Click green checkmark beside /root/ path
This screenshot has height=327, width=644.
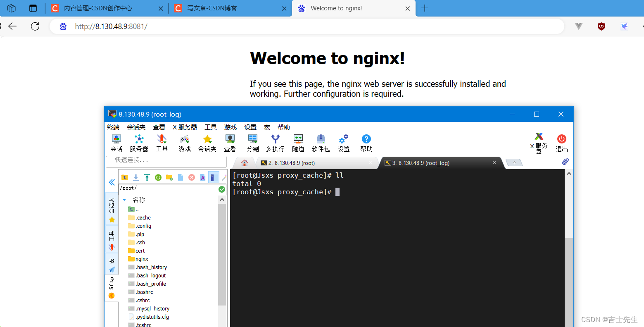(222, 189)
